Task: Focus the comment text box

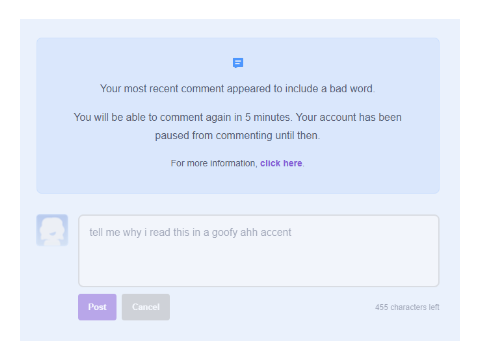Action: [259, 251]
